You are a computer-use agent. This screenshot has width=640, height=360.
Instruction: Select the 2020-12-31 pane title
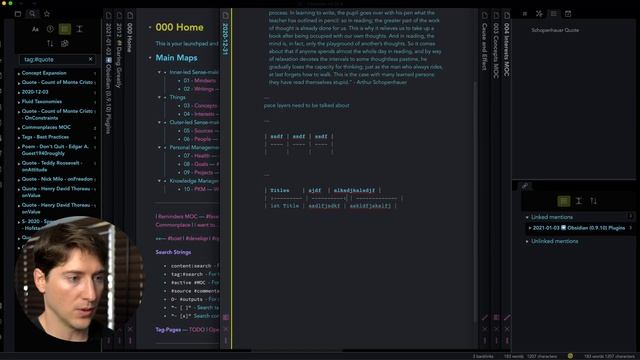pos(225,39)
